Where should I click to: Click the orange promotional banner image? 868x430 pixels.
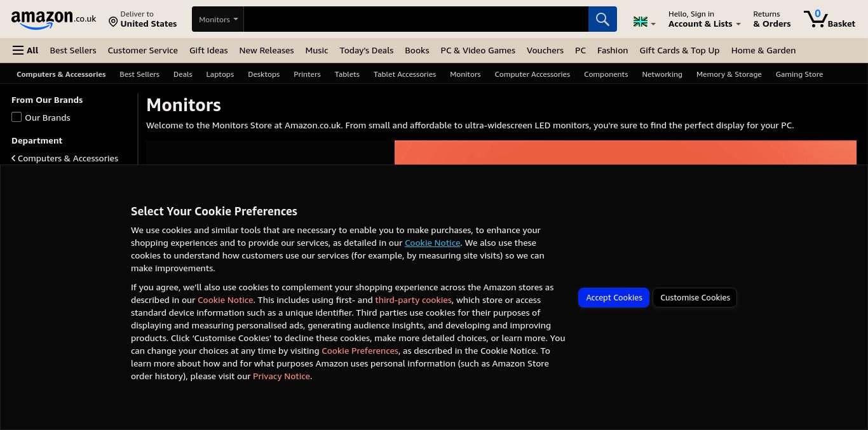coord(625,152)
